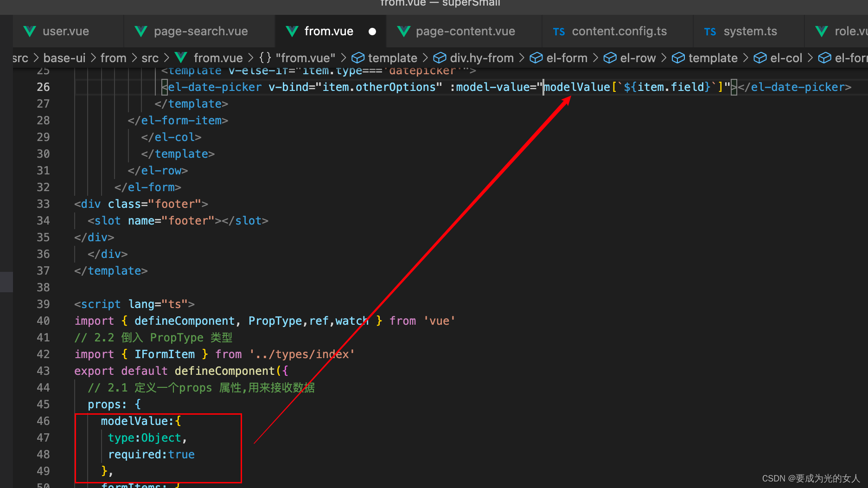Click '</el-form>' closing tag
Screen dimensions: 868x488
147,187
